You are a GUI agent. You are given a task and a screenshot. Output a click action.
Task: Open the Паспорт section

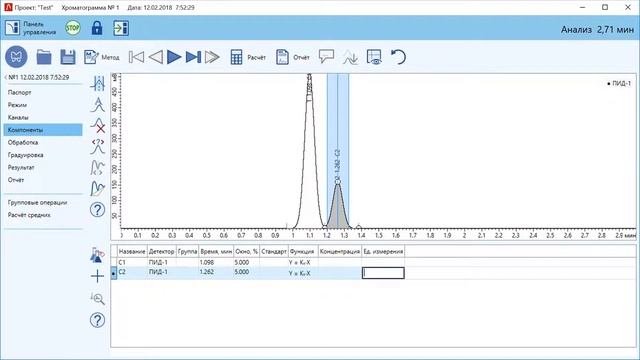(20, 93)
